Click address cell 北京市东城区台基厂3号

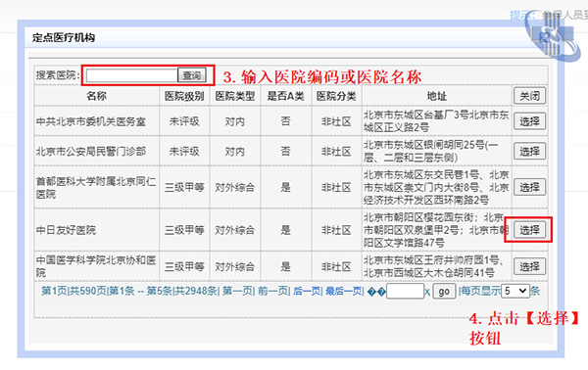(436, 121)
